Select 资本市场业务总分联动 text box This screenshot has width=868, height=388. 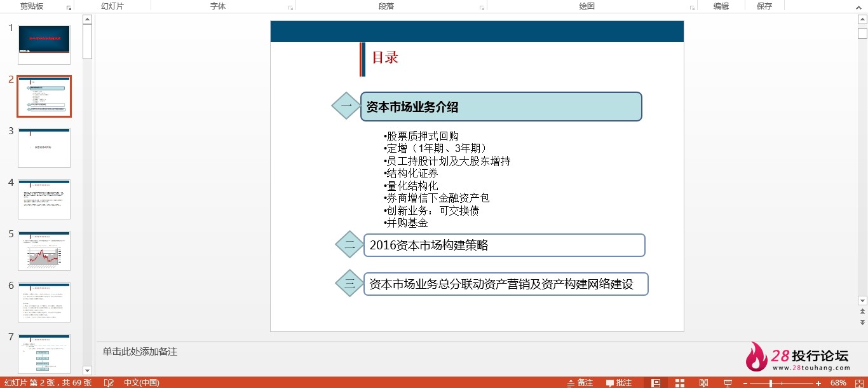(506, 284)
